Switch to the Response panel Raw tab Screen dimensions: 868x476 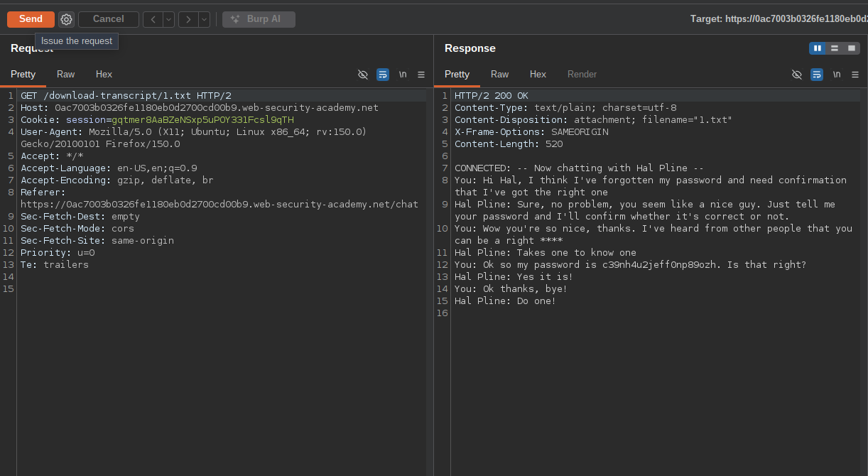click(499, 74)
